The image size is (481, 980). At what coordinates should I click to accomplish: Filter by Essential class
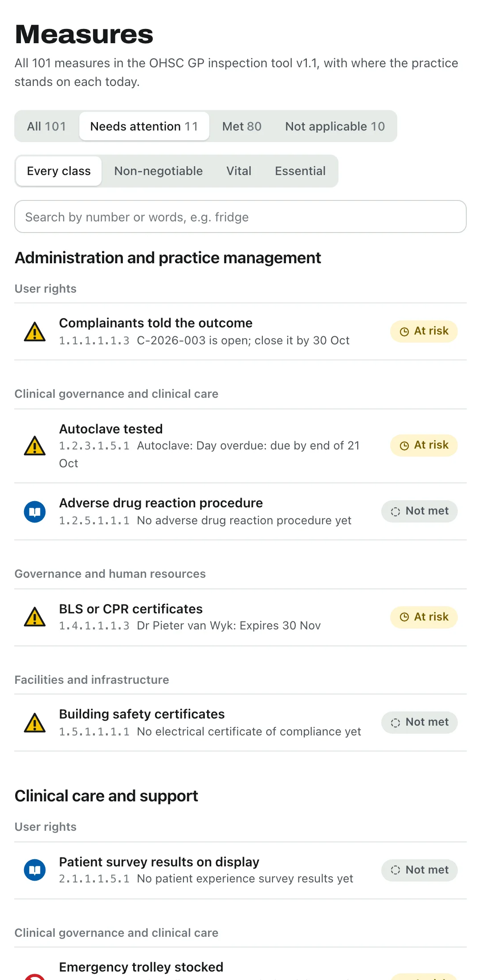[x=300, y=171]
